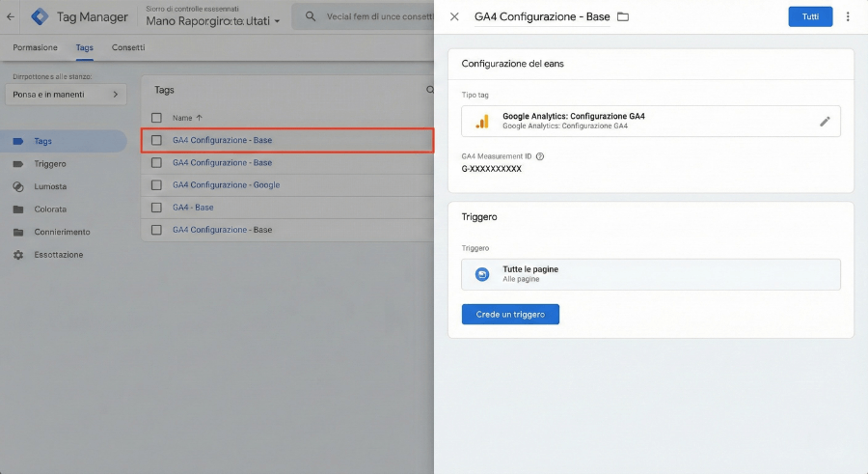Click the Triggero section heading in the editor panel

(x=479, y=217)
